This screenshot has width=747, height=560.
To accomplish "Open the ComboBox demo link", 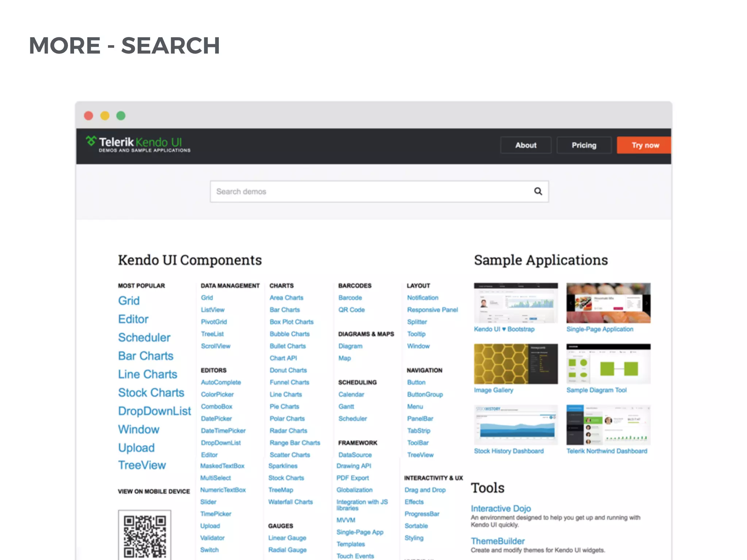I will click(216, 406).
